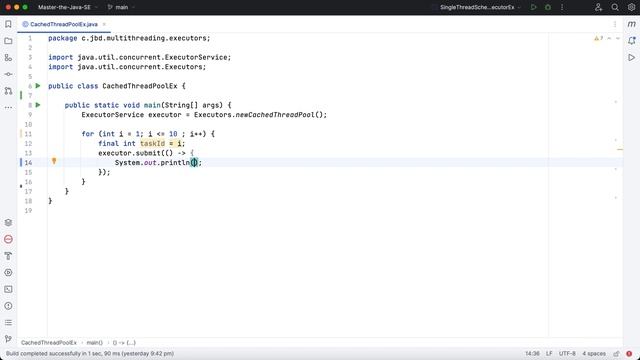The width and height of the screenshot is (640, 360).
Task: Open the main branch dropdown
Action: point(121,7)
